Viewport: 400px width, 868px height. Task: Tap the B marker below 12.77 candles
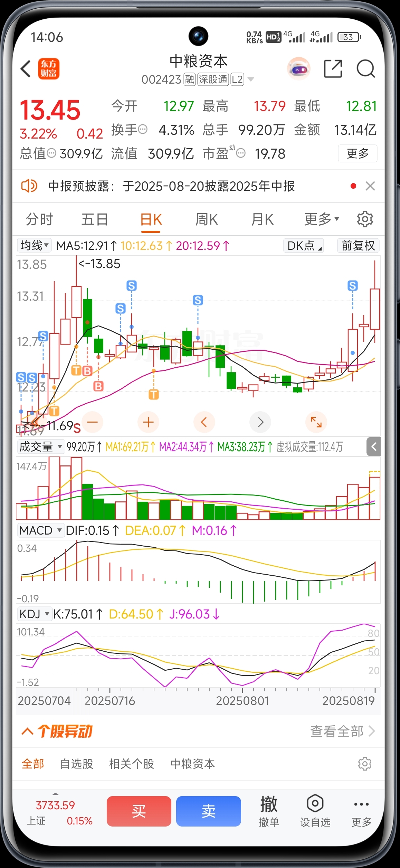click(98, 386)
